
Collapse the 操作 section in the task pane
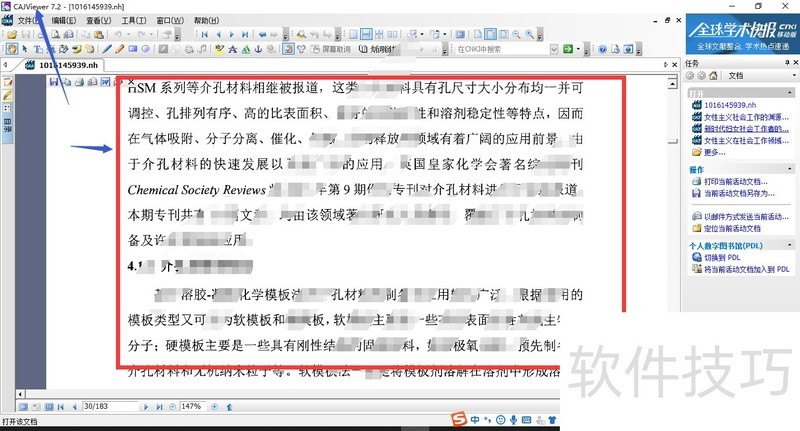pos(790,169)
